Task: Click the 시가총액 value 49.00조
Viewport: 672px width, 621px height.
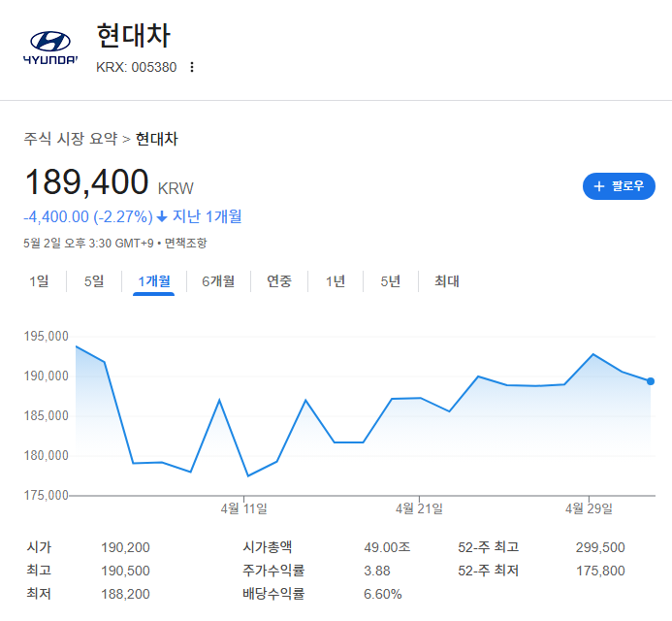Action: (387, 547)
